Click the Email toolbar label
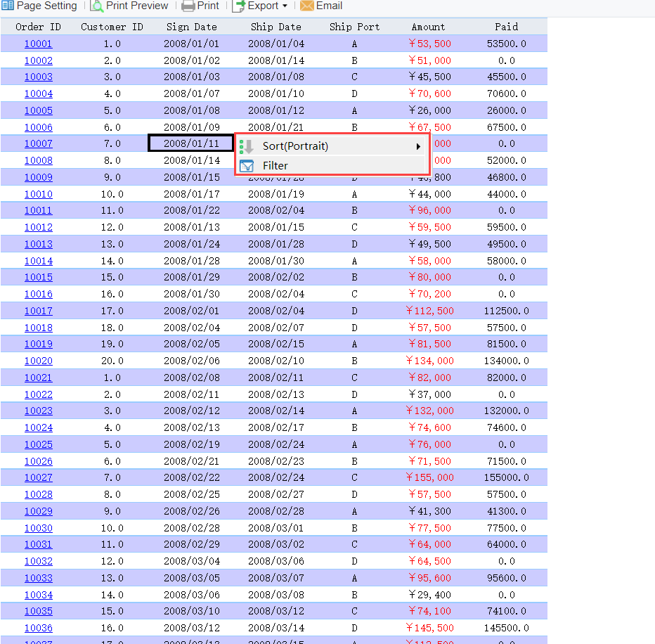 [x=329, y=6]
